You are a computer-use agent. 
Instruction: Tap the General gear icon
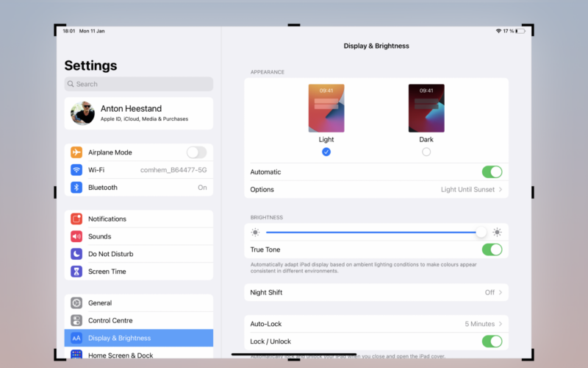(x=76, y=302)
